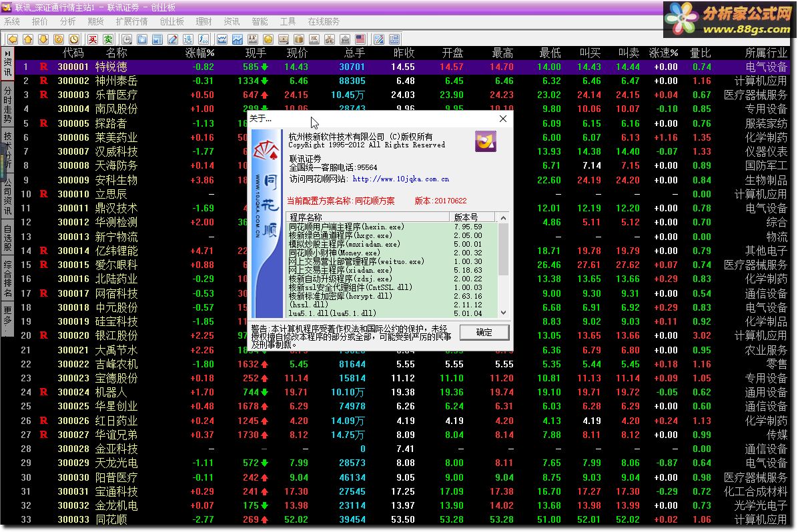The width and height of the screenshot is (798, 532).
Task: Click the rising line chart toolbar icon
Action: (x=237, y=39)
